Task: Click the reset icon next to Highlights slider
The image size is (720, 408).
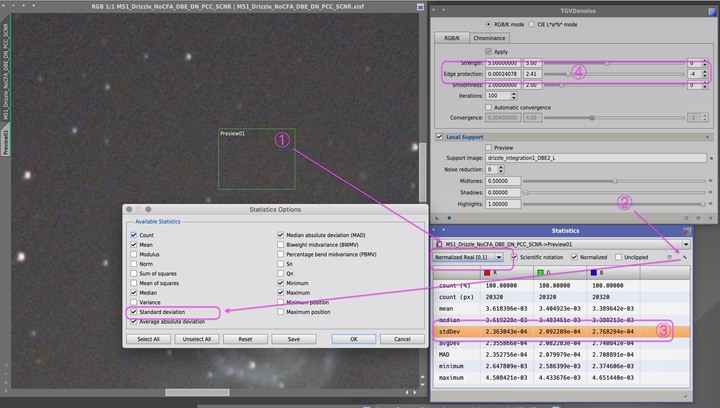Action: pos(711,204)
